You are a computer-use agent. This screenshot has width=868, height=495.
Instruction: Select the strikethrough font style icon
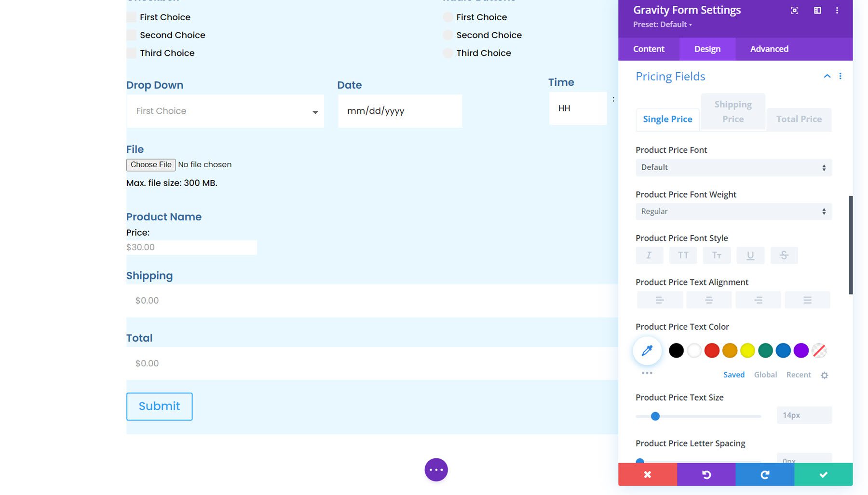[x=784, y=255]
